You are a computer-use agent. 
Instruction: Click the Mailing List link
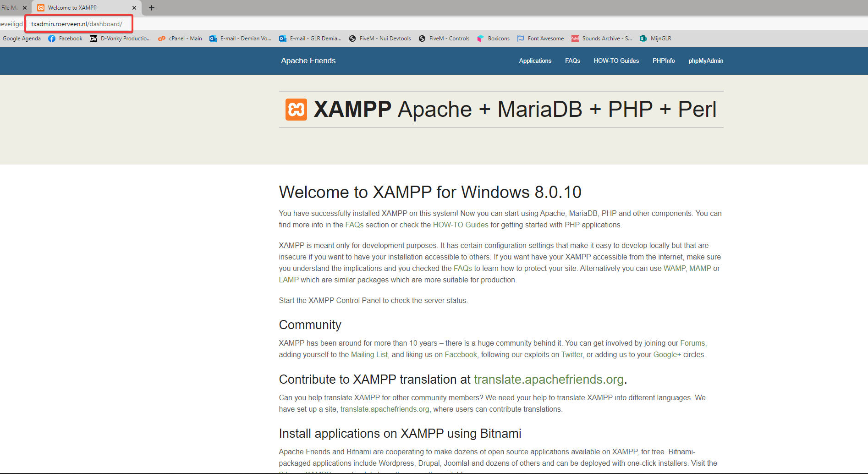coord(369,355)
